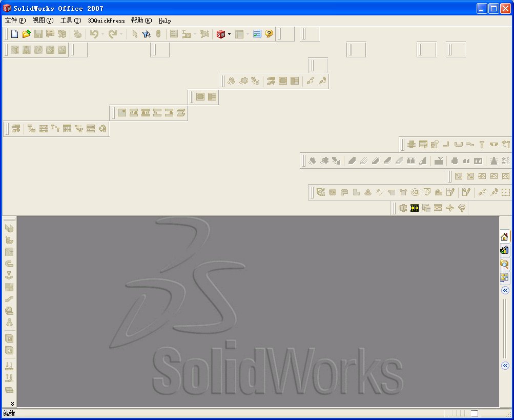Image resolution: width=514 pixels, height=420 pixels.
Task: Click the yellow question mark Help icon
Action: click(269, 34)
